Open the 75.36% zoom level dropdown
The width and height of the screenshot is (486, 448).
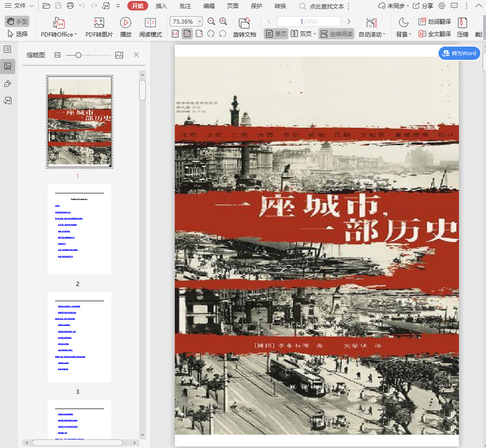pos(200,22)
